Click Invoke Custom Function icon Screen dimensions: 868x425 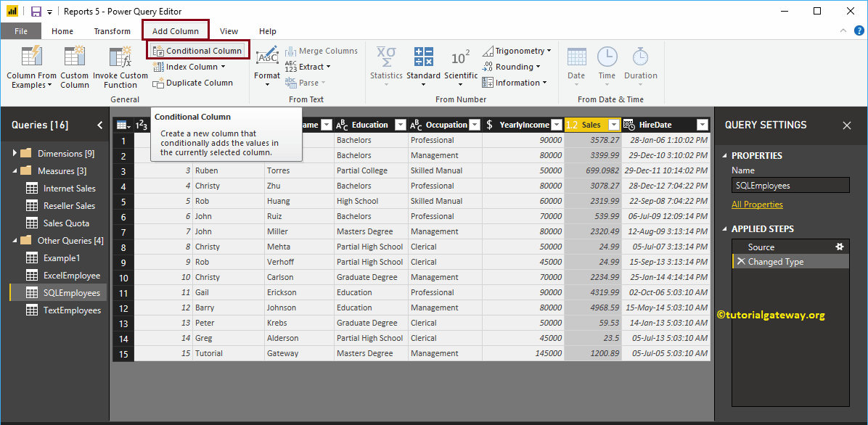120,57
